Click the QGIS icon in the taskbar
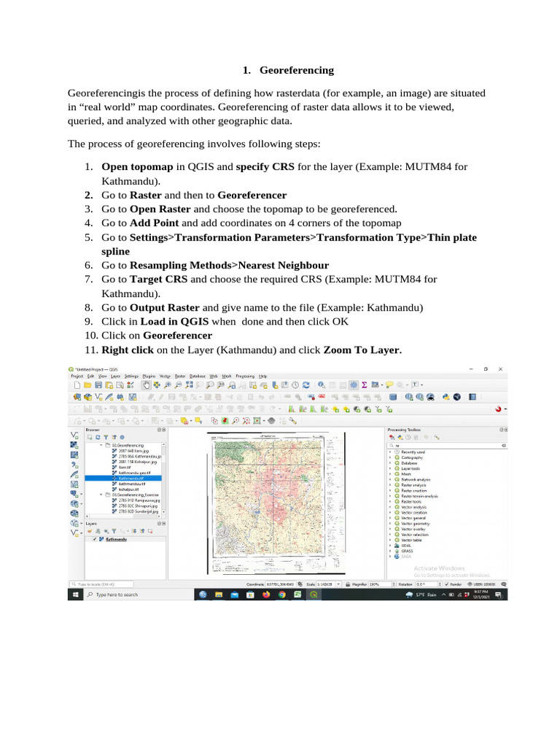 pyautogui.click(x=314, y=595)
